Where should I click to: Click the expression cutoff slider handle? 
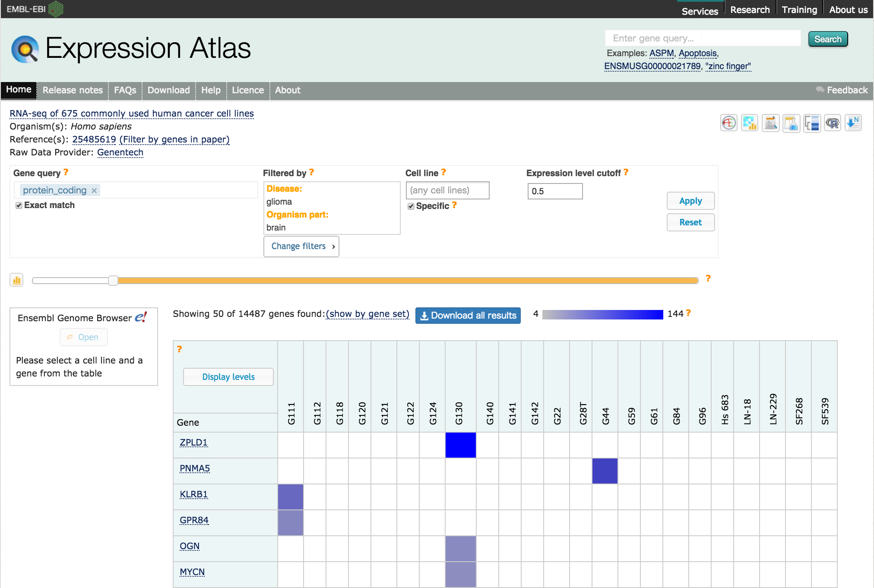click(113, 281)
